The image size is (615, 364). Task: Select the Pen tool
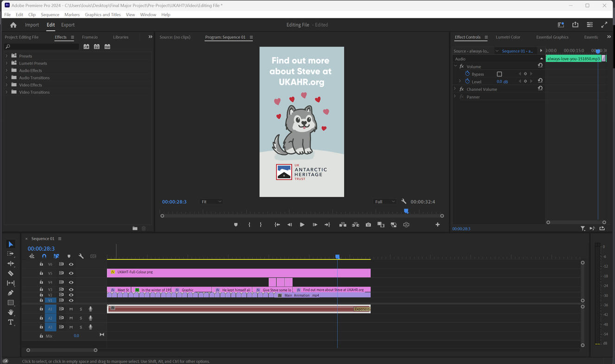(x=11, y=293)
